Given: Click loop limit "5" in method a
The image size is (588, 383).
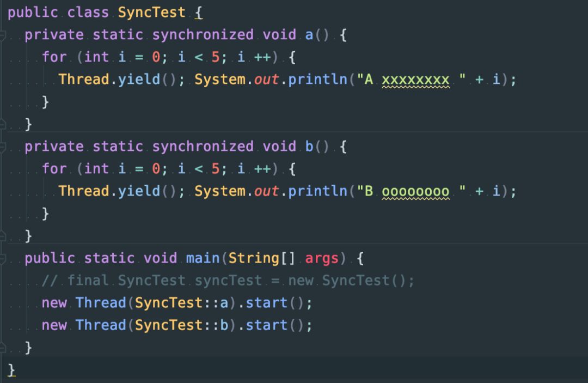Looking at the screenshot, I should (x=215, y=57).
